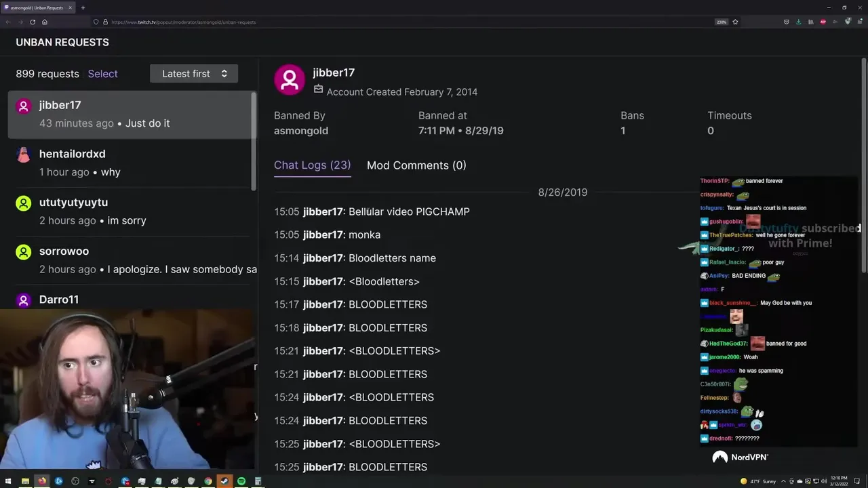The width and height of the screenshot is (868, 488).
Task: Select the Chat Logs (23) tab
Action: [x=312, y=165]
